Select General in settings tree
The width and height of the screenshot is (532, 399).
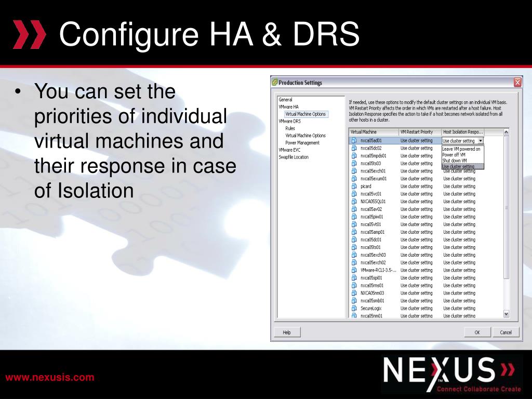pos(285,100)
